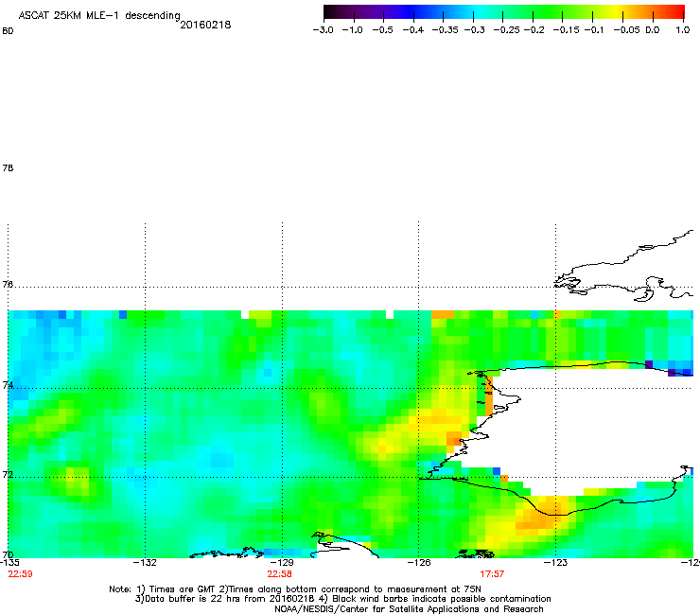Click the 'NOAA/NESDIS/Center for Satellite Applications' credit line
This screenshot has height=615, width=700.
click(409, 609)
